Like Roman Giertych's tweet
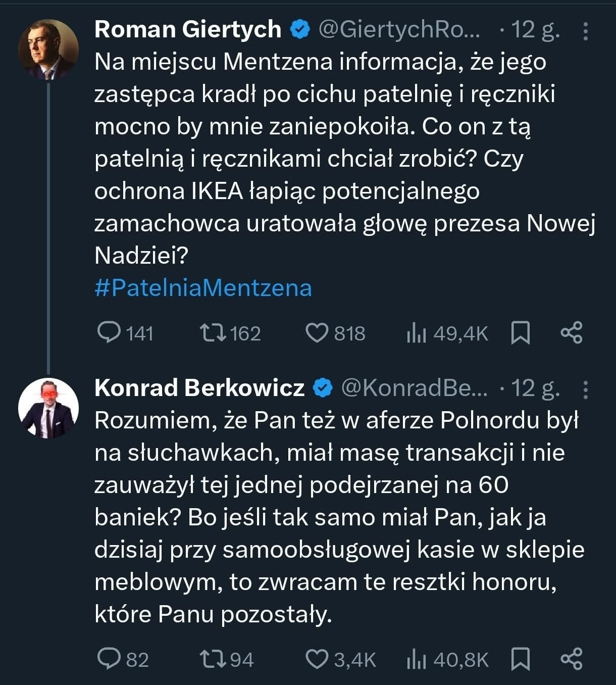This screenshot has width=616, height=685. 317,333
